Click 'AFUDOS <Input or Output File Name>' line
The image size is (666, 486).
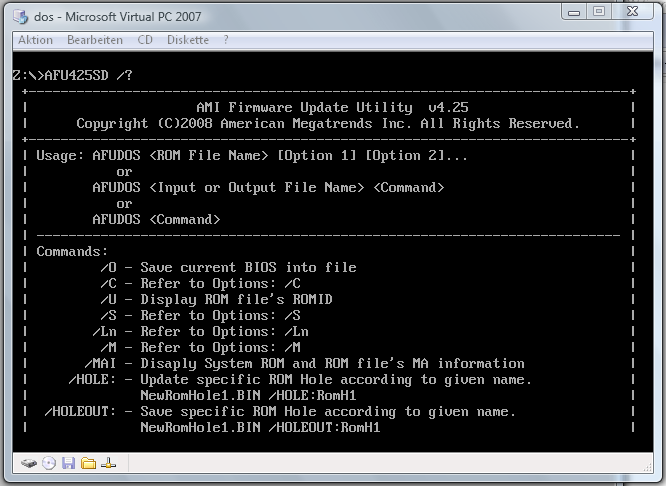pyautogui.click(x=268, y=187)
